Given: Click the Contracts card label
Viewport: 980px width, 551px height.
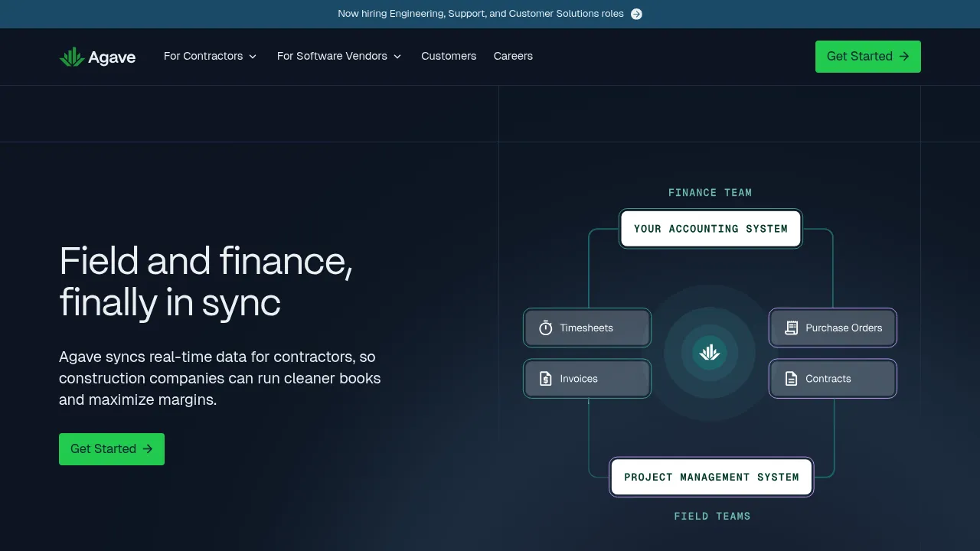Looking at the screenshot, I should tap(828, 379).
